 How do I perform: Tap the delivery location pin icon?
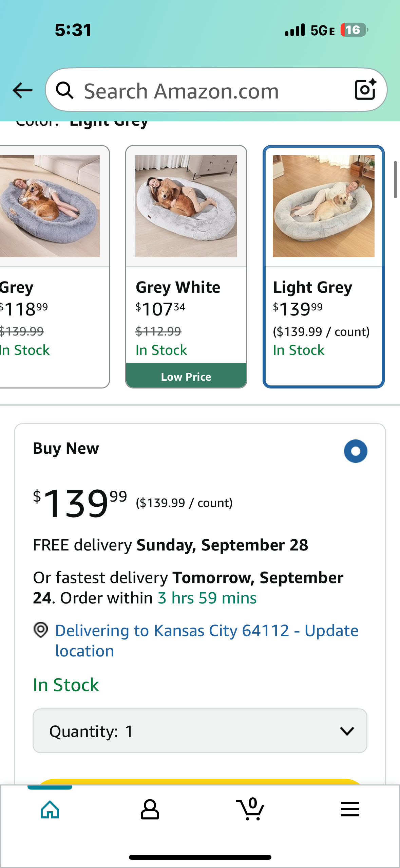click(41, 630)
